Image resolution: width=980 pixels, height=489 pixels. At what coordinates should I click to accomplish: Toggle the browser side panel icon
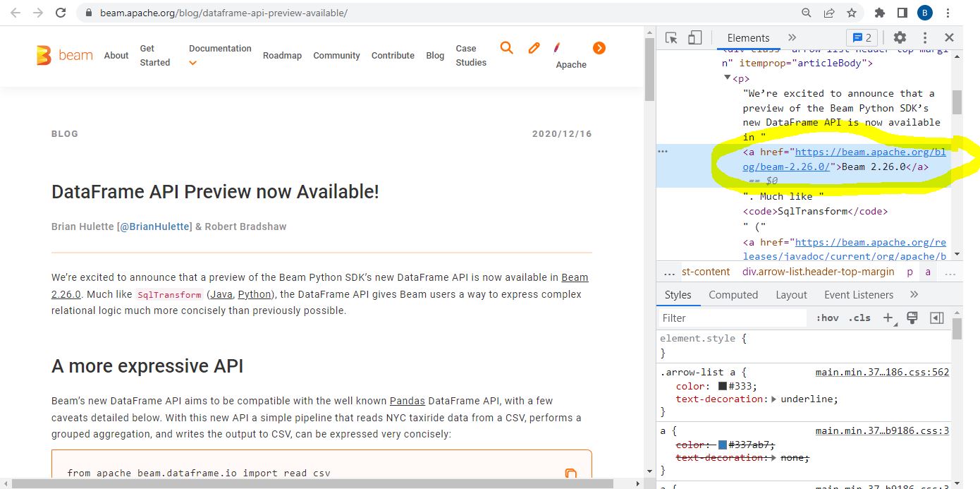click(902, 13)
